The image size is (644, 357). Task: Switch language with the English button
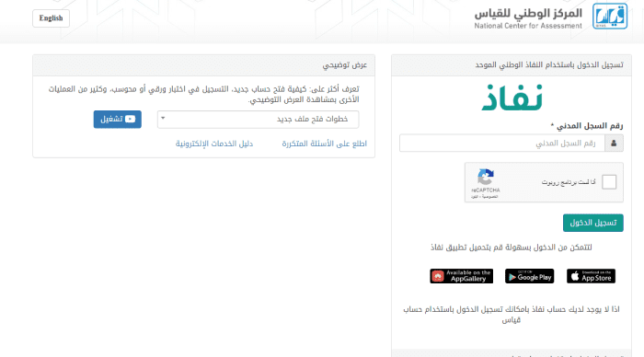tap(51, 18)
